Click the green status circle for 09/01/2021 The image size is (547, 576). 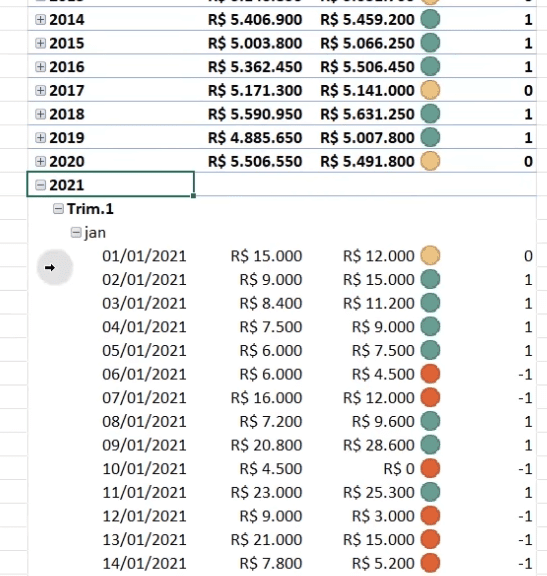coord(430,445)
